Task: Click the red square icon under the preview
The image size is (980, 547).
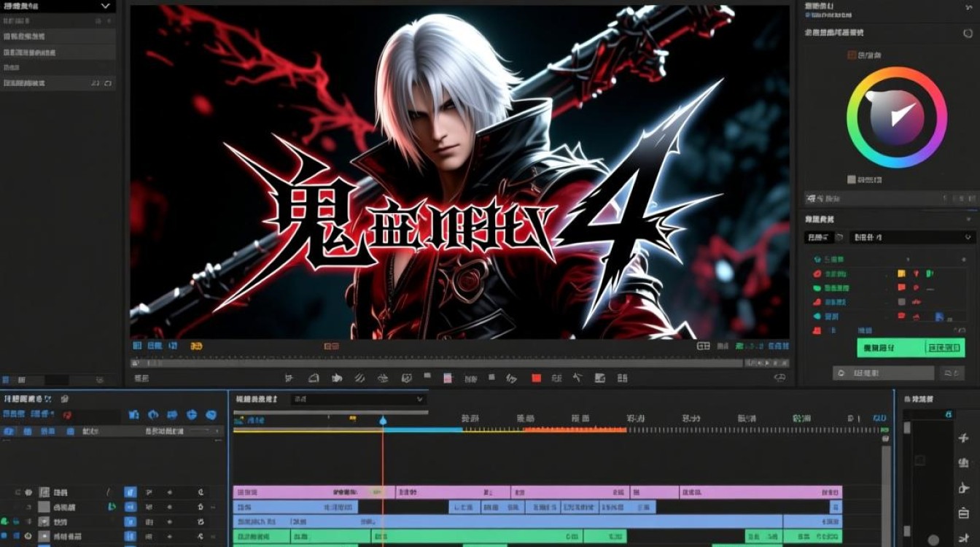Action: click(x=536, y=378)
